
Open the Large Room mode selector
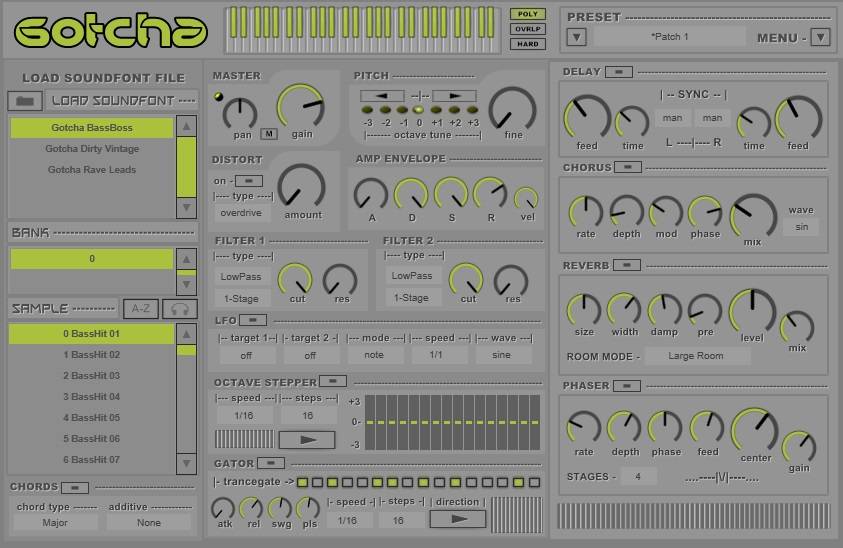(x=696, y=356)
